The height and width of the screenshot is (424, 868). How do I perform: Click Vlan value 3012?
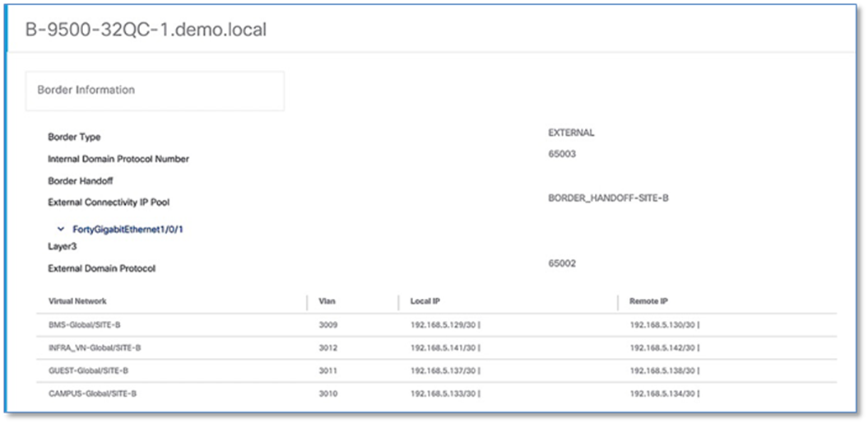328,347
